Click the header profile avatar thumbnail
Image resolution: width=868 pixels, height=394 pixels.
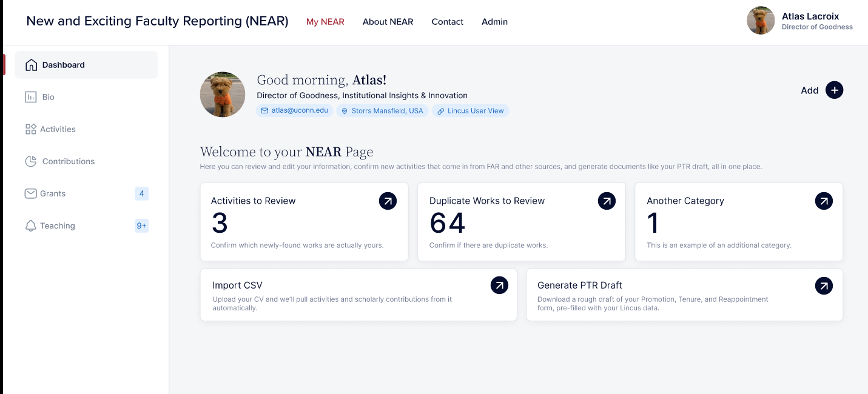(x=761, y=21)
